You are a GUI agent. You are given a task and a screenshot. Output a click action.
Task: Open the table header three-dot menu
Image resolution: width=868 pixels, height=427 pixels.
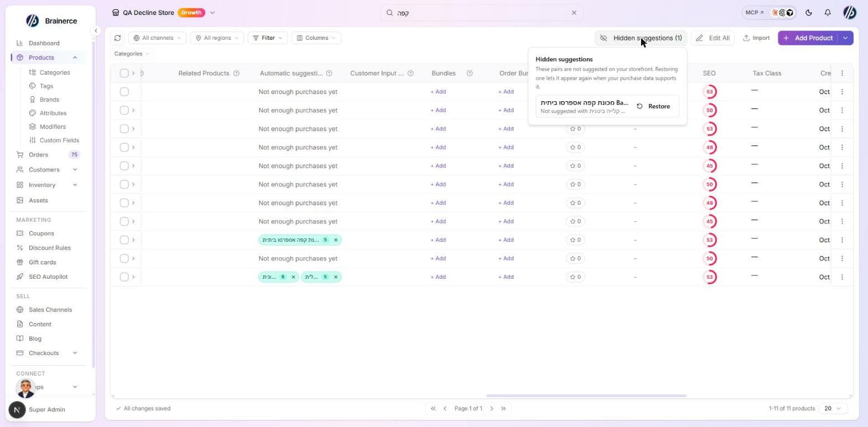842,73
